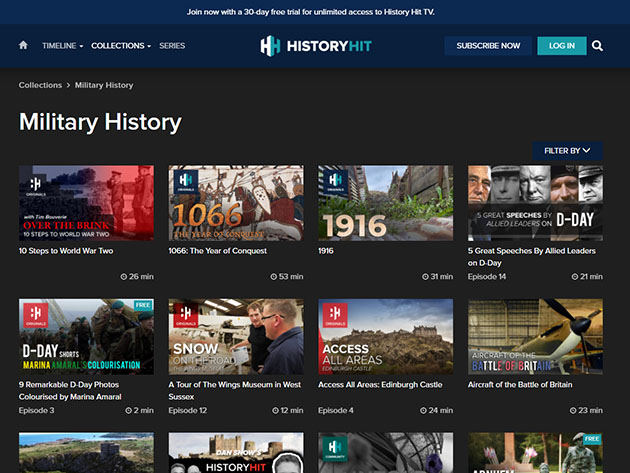Screen dimensions: 630x473
Task: Go to the home icon
Action: pos(23,45)
